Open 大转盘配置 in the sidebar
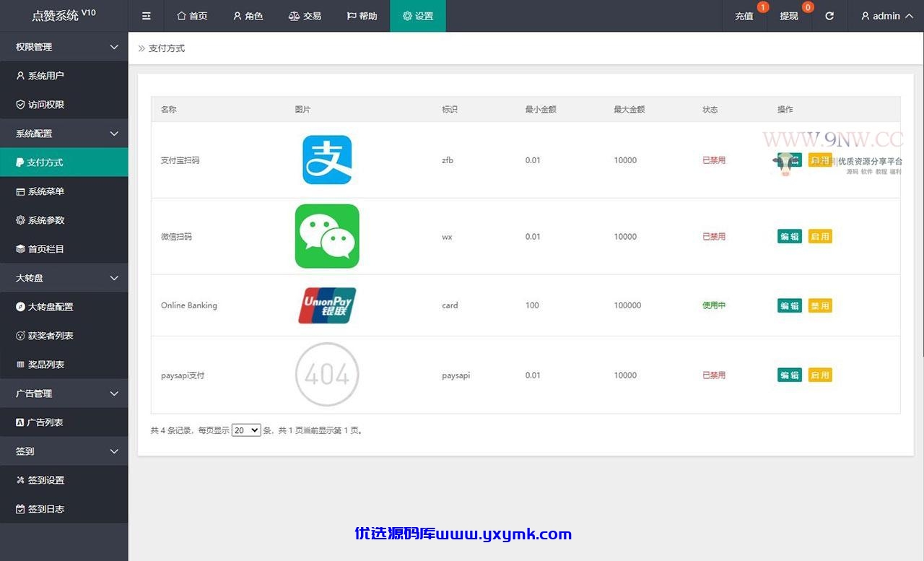The width and height of the screenshot is (924, 561). click(64, 307)
